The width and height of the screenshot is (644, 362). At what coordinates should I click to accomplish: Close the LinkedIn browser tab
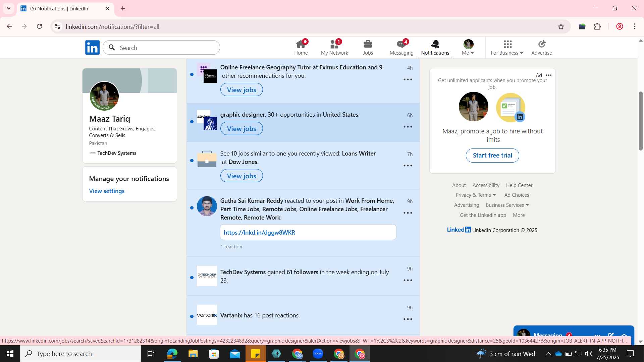[x=107, y=8]
